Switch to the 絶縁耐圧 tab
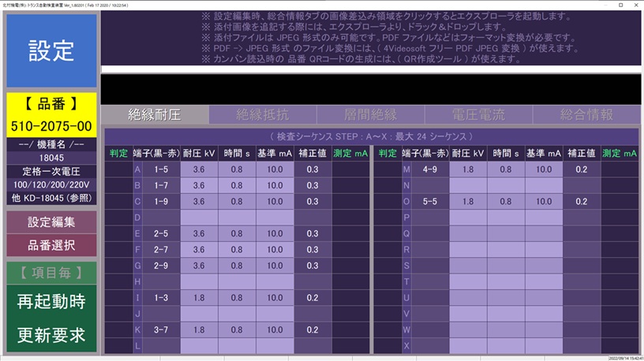This screenshot has width=644, height=361. point(155,114)
